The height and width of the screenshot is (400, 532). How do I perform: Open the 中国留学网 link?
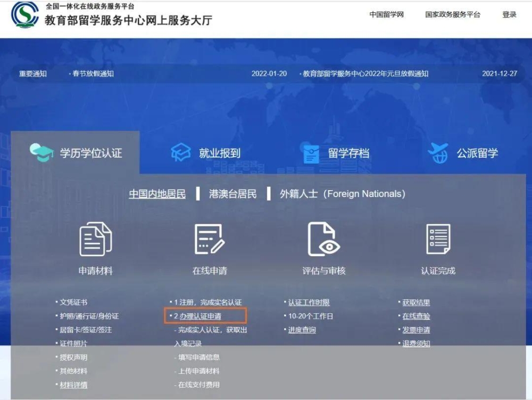(x=386, y=14)
